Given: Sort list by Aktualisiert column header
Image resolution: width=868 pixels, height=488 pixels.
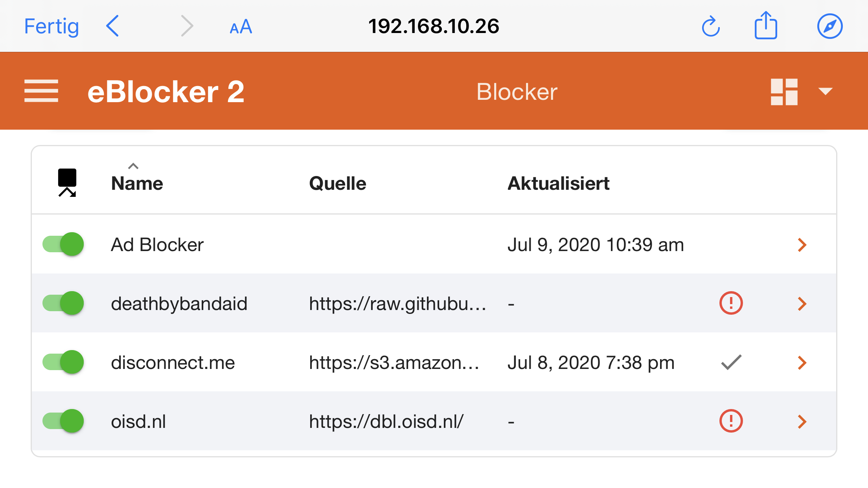Looking at the screenshot, I should tap(558, 183).
